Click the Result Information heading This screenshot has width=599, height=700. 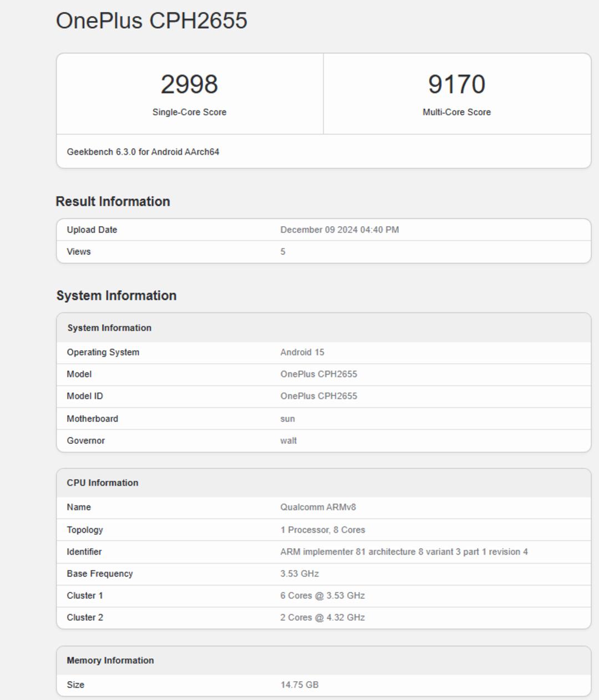(x=113, y=201)
